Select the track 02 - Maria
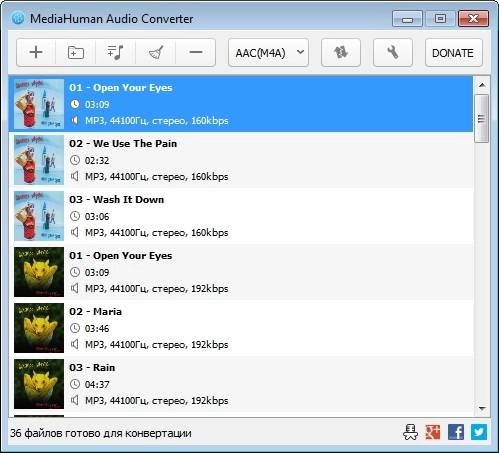The height and width of the screenshot is (453, 499). [241, 328]
